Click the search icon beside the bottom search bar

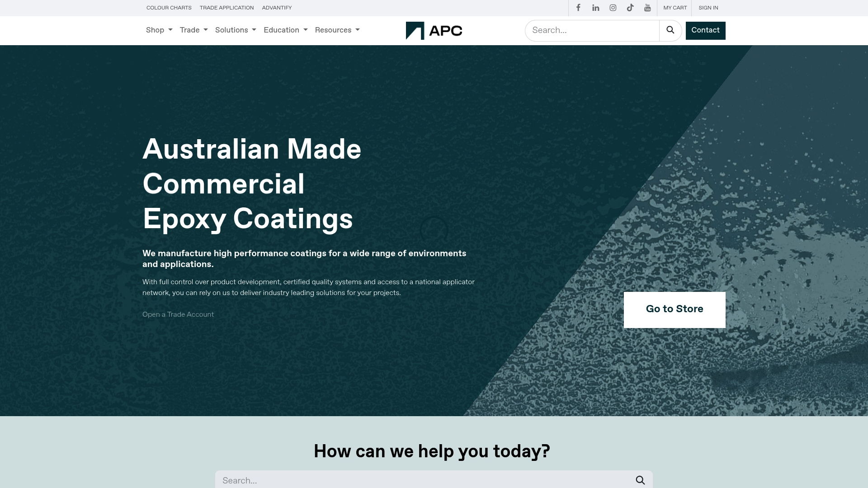[x=640, y=480]
